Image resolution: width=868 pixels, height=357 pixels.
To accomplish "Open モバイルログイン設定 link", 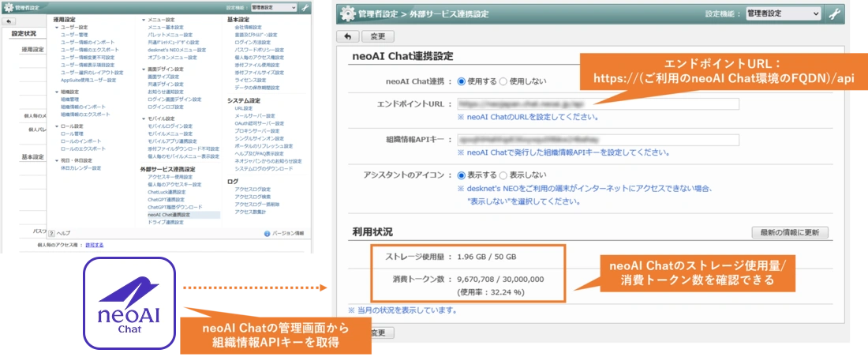I will tap(170, 126).
